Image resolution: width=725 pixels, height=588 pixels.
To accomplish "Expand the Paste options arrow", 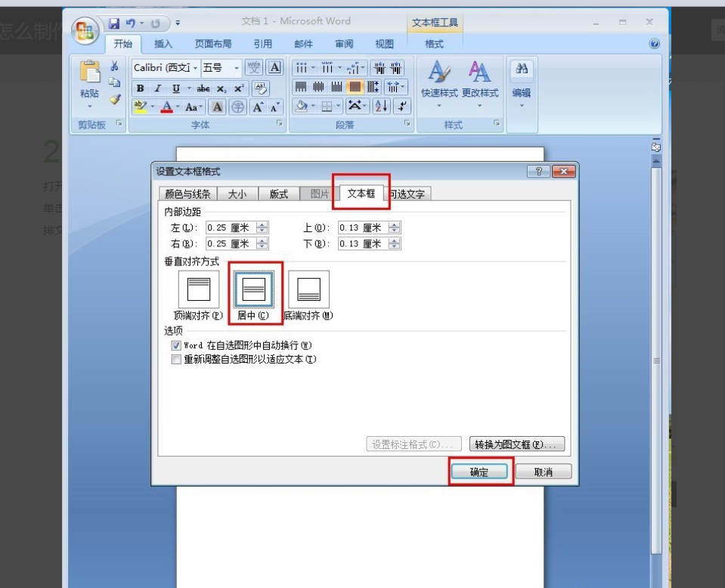I will tap(90, 107).
